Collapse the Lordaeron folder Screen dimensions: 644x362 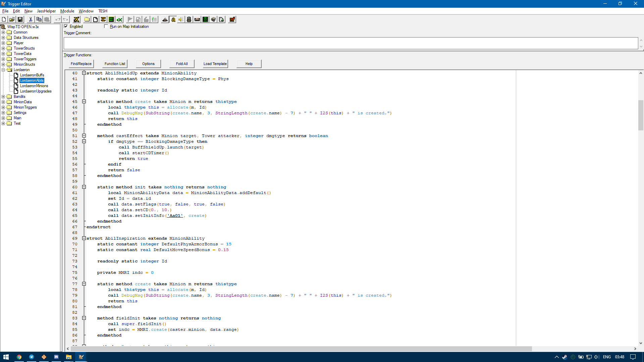(x=3, y=70)
